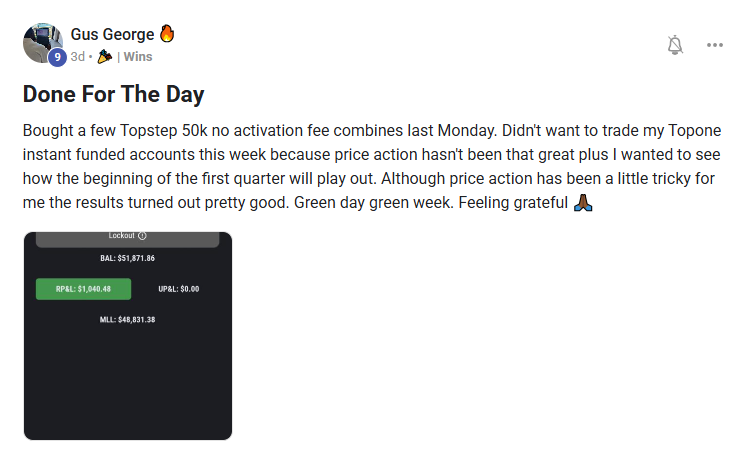Open the three-dot post options menu

(x=715, y=45)
